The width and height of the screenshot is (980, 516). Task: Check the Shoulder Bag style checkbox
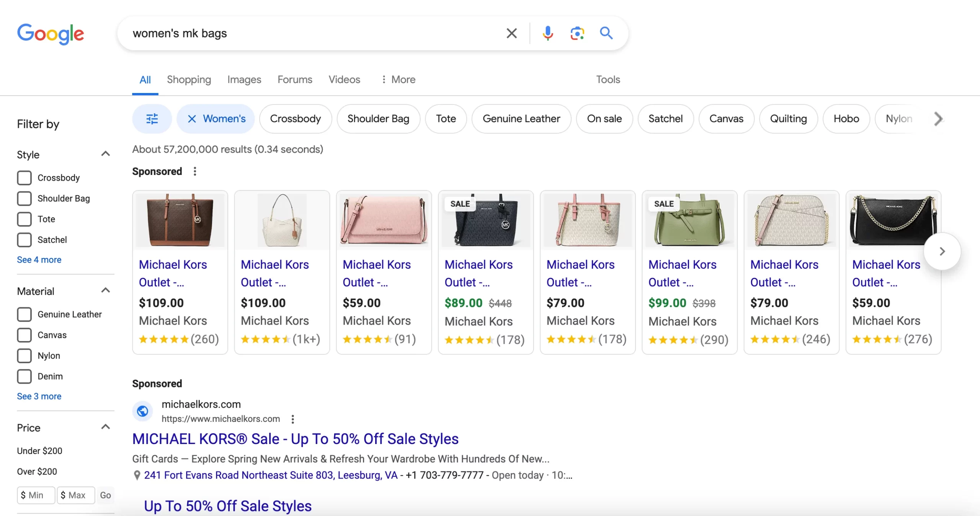coord(24,198)
